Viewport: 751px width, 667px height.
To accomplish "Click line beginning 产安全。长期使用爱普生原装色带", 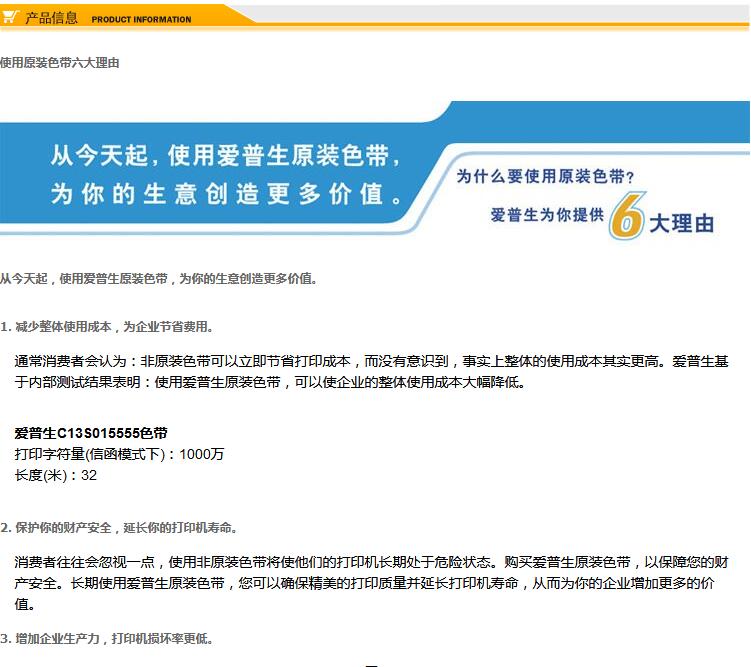I will pyautogui.click(x=364, y=583).
